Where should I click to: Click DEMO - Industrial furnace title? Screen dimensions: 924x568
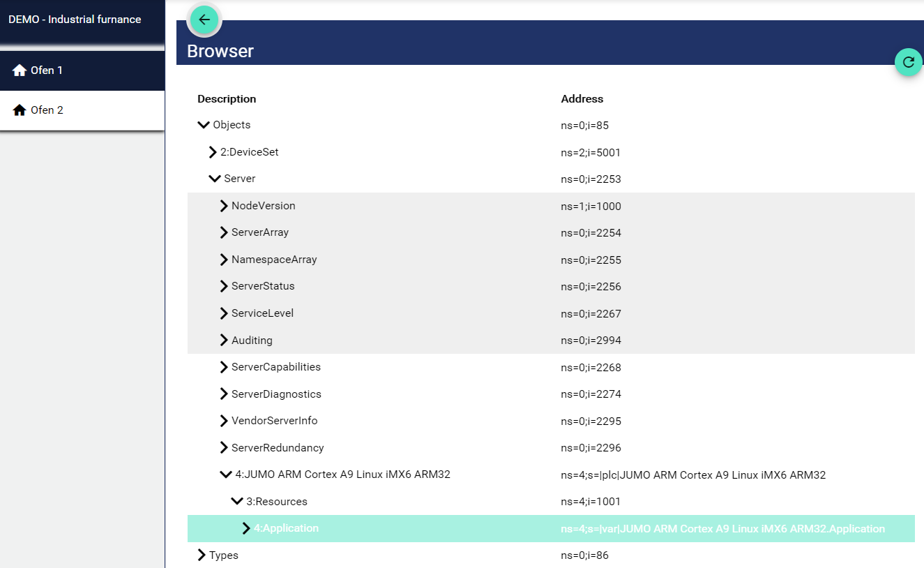(x=75, y=20)
